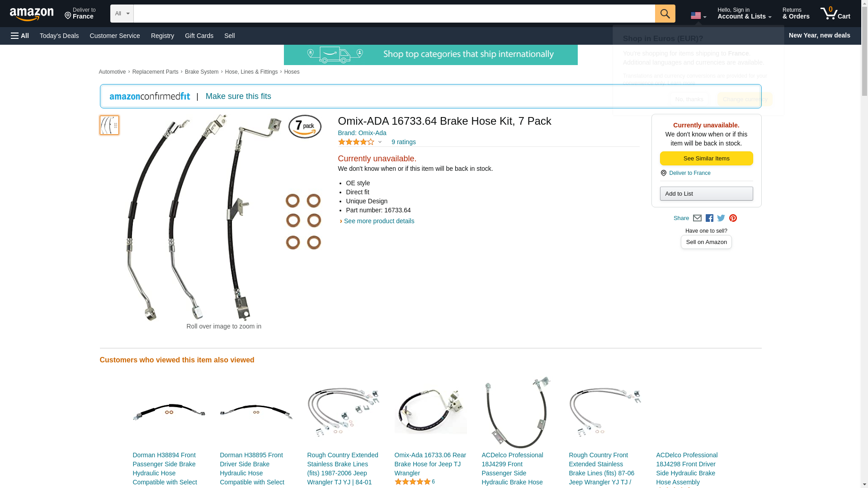The width and height of the screenshot is (868, 488).
Task: Open the search category All dropdown
Action: click(122, 14)
